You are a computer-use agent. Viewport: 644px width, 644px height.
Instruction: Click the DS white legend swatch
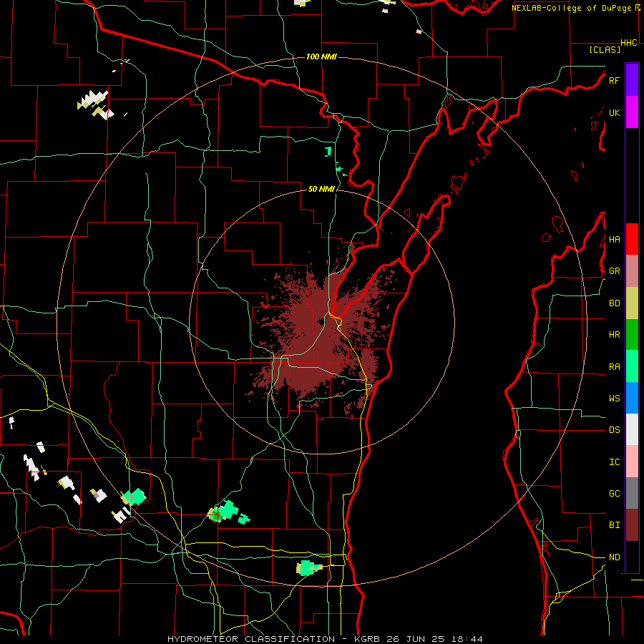click(x=632, y=429)
